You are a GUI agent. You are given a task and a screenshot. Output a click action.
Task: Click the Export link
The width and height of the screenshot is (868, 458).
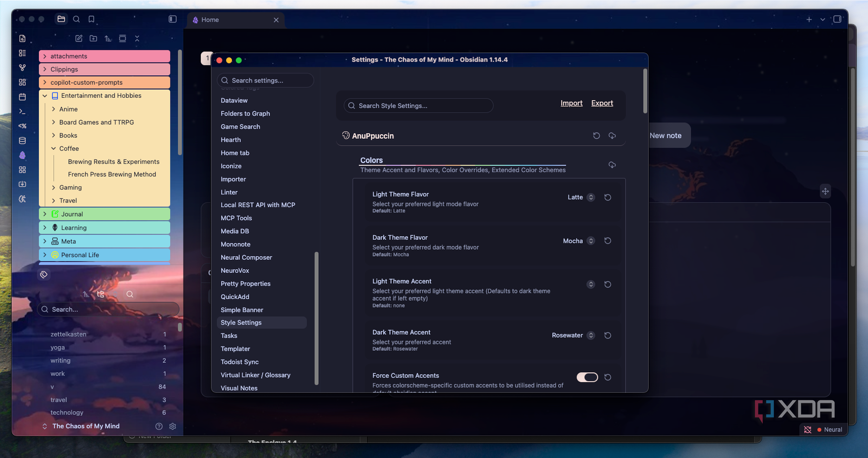coord(602,103)
